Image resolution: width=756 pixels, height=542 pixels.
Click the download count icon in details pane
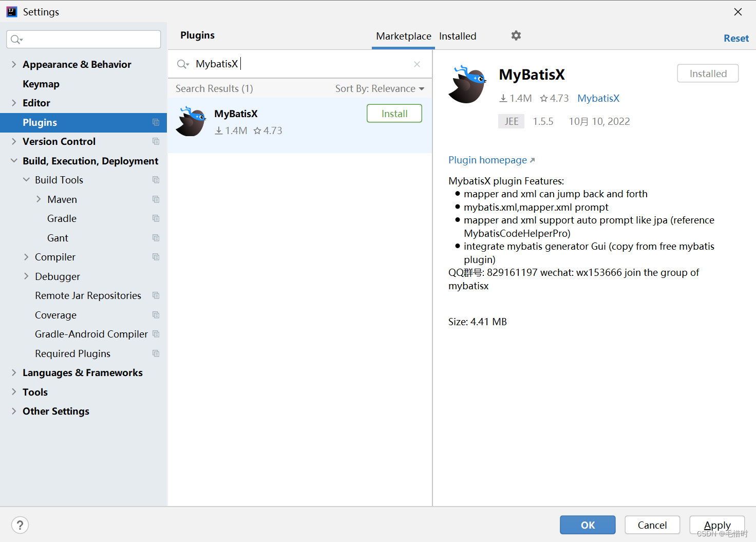tap(503, 98)
